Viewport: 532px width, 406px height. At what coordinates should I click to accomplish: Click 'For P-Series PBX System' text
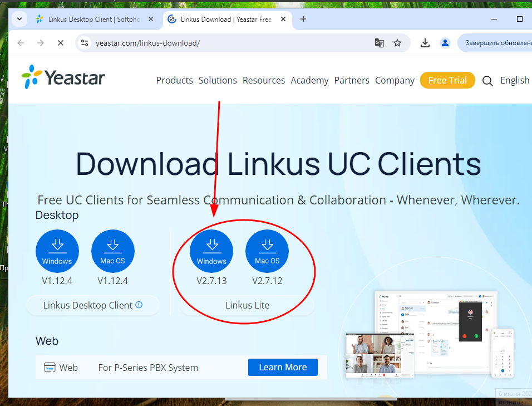point(148,368)
